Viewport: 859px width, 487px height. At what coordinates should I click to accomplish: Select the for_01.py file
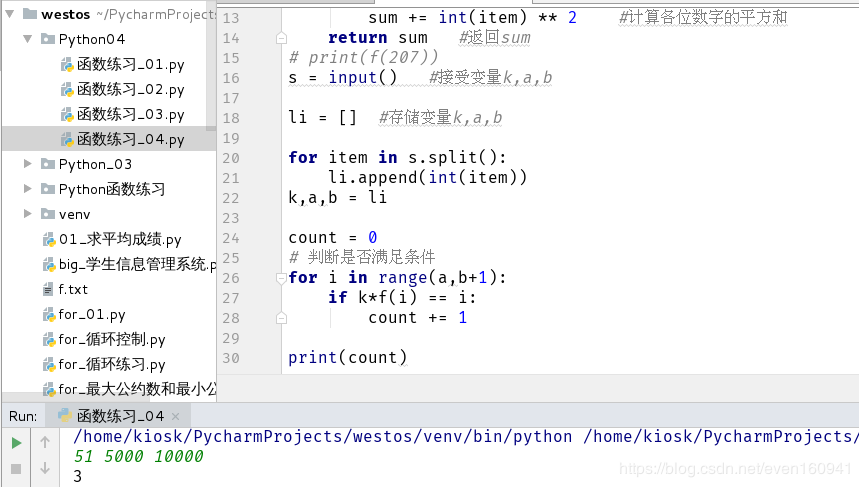tap(91, 315)
